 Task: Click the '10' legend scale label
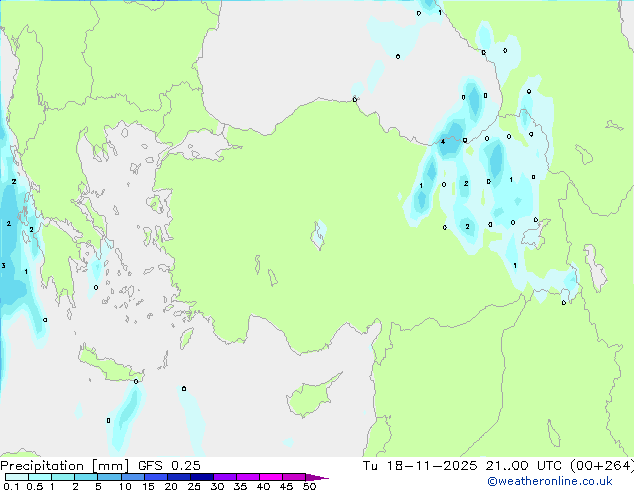[x=125, y=486]
